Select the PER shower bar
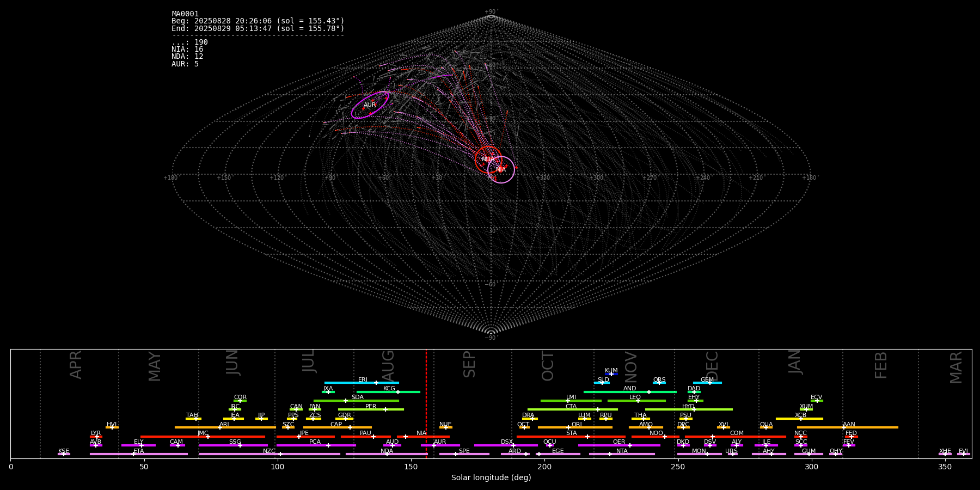This screenshot has width=980, height=490. 371,409
